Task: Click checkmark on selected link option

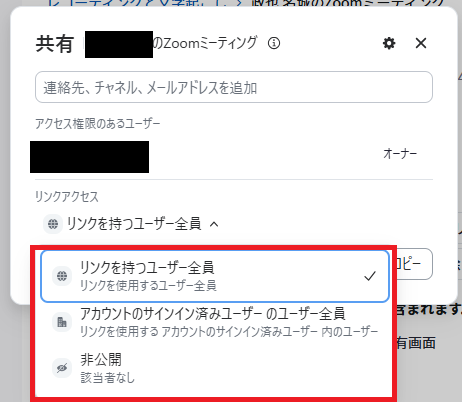Action: pos(370,276)
